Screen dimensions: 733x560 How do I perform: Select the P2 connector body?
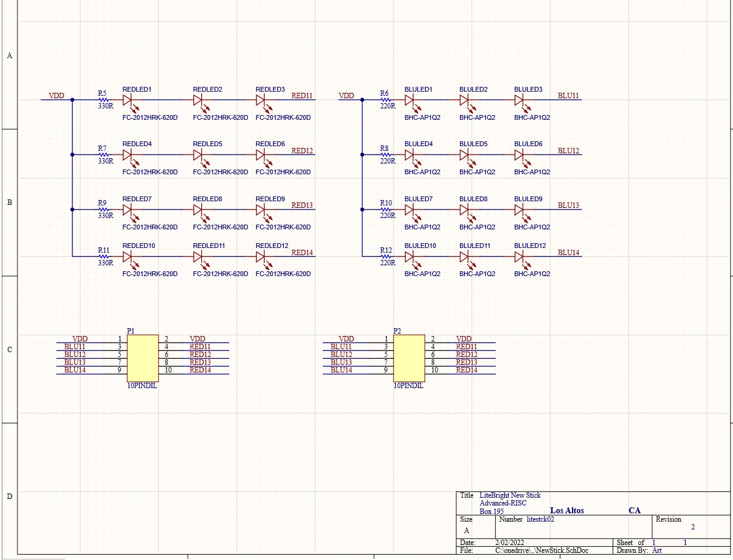click(x=409, y=358)
